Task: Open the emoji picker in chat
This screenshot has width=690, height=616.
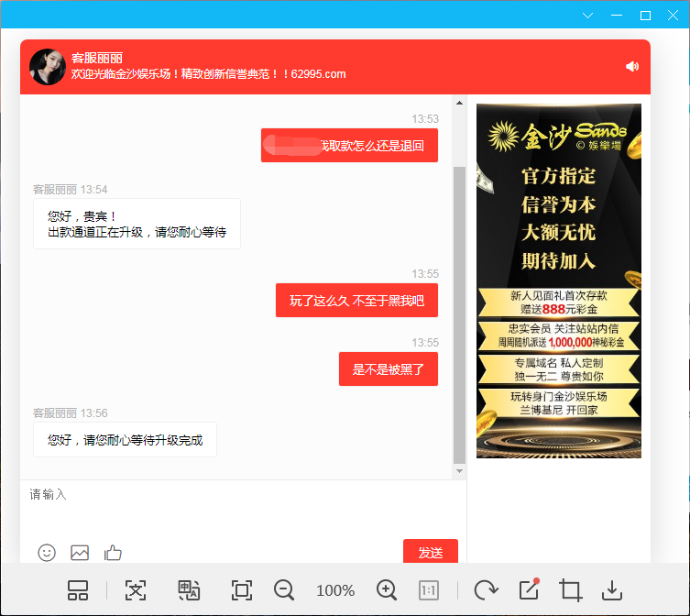Action: [x=47, y=553]
